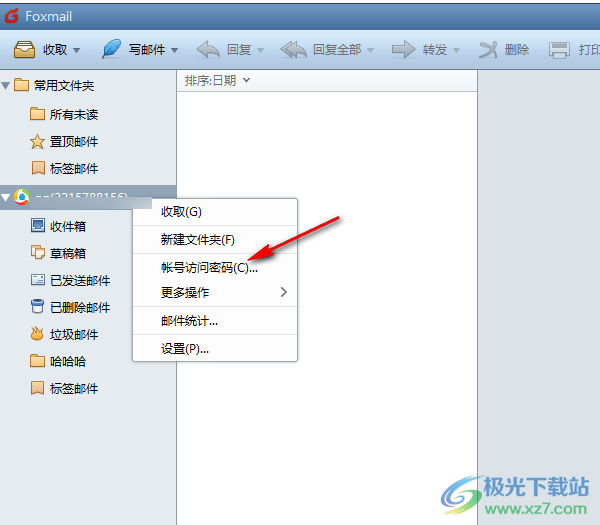Open the 收取 dropdown arrow

point(77,50)
